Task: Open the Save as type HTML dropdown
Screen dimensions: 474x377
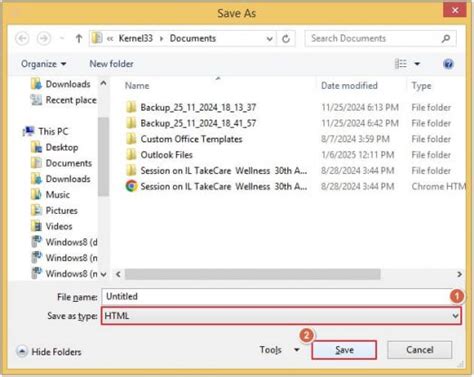Action: pyautogui.click(x=281, y=316)
